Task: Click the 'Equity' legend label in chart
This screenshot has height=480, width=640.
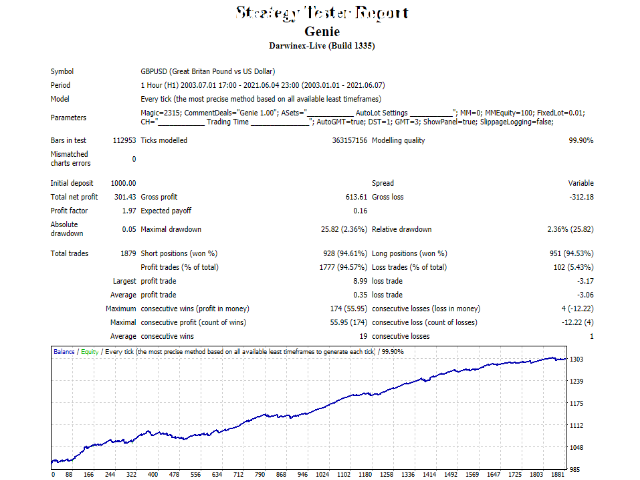Action: (x=90, y=352)
